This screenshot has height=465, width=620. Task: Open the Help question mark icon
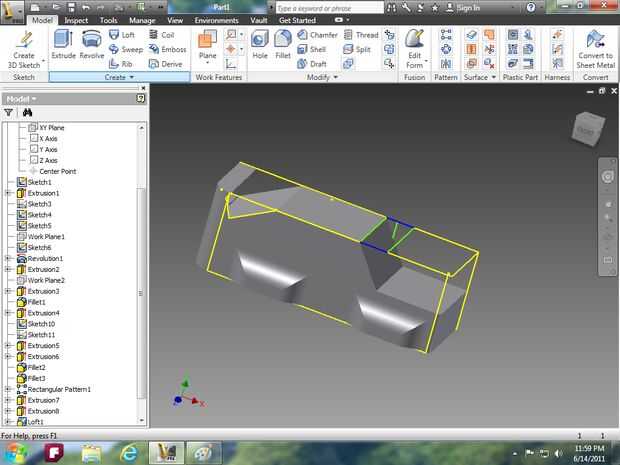tap(531, 7)
